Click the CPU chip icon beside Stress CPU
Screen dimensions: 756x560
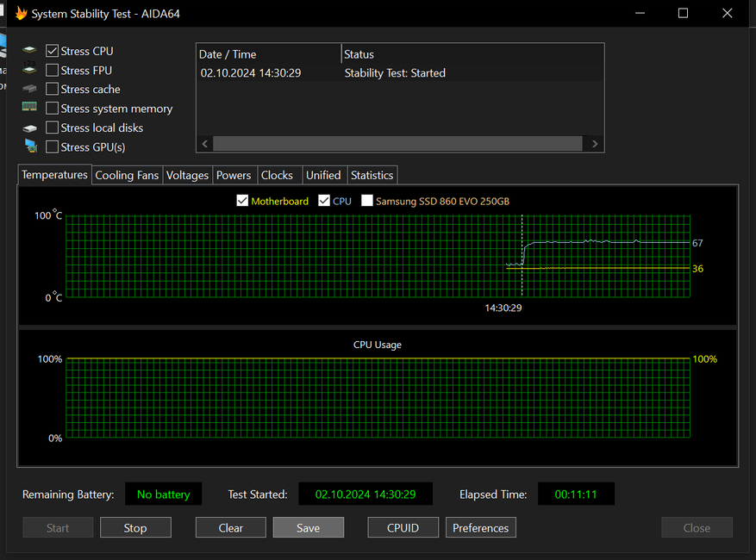tap(30, 52)
